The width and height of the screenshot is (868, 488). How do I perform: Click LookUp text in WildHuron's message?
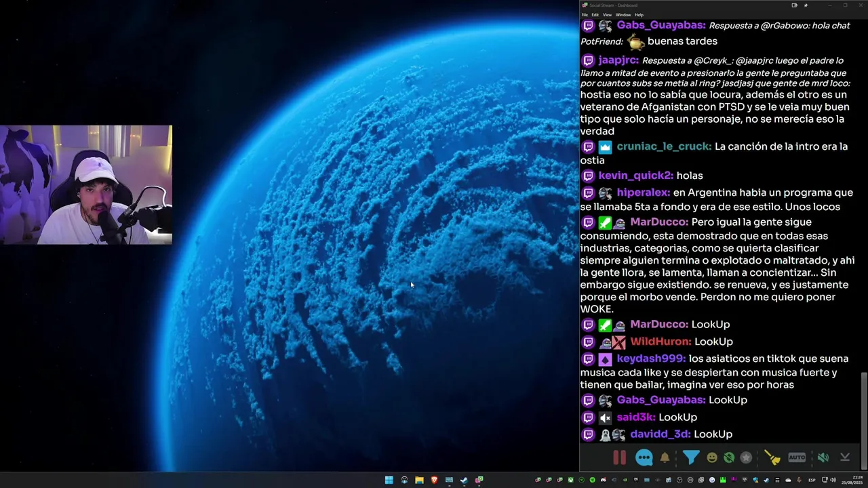pyautogui.click(x=713, y=342)
